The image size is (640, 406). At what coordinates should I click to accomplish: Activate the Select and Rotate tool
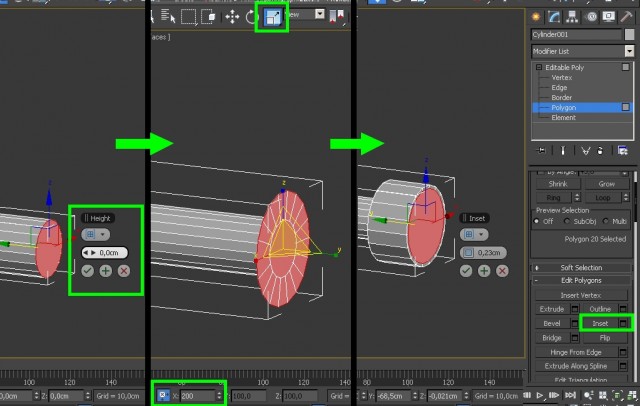point(251,17)
